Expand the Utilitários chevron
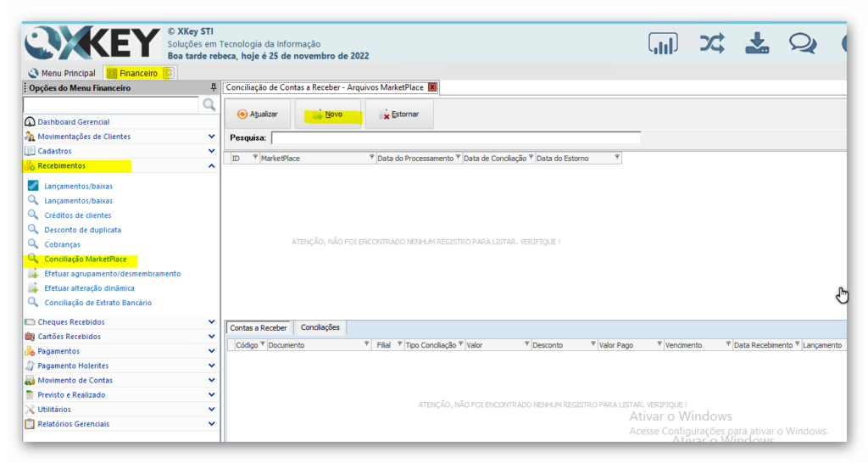The height and width of the screenshot is (463, 868). pyautogui.click(x=211, y=410)
